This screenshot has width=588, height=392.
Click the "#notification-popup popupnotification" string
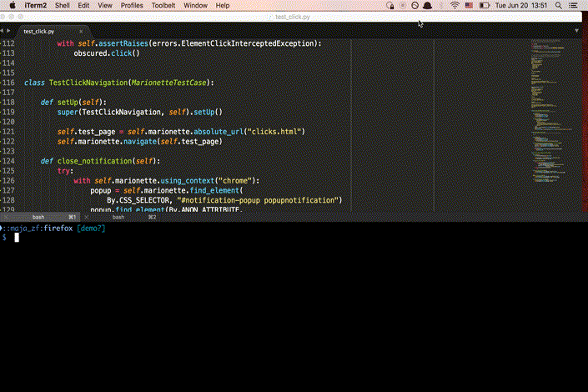258,200
